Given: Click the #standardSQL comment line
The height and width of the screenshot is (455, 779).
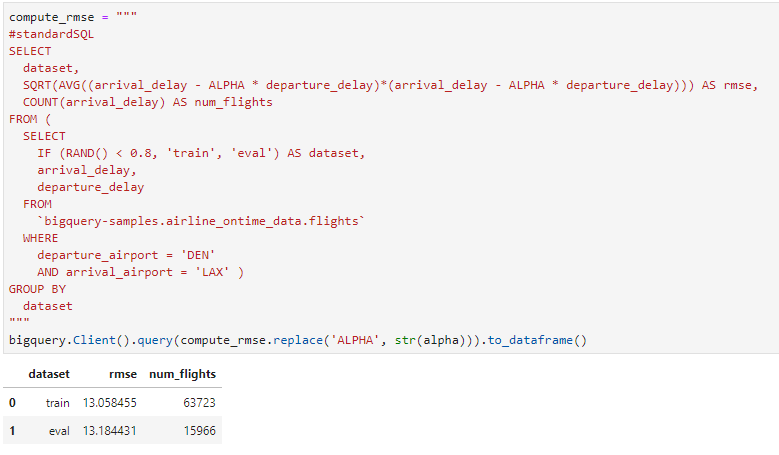Looking at the screenshot, I should coord(51,34).
